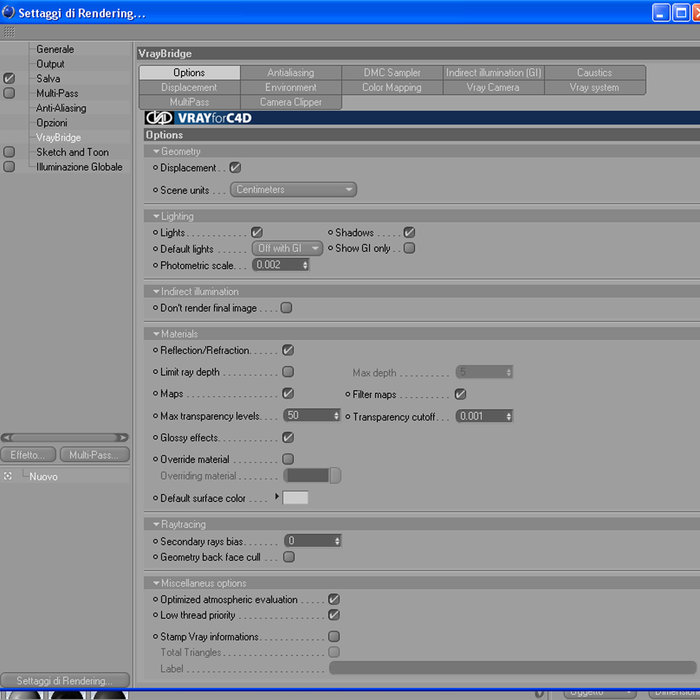Select Output in the settings list
This screenshot has height=700, width=700.
coord(50,64)
